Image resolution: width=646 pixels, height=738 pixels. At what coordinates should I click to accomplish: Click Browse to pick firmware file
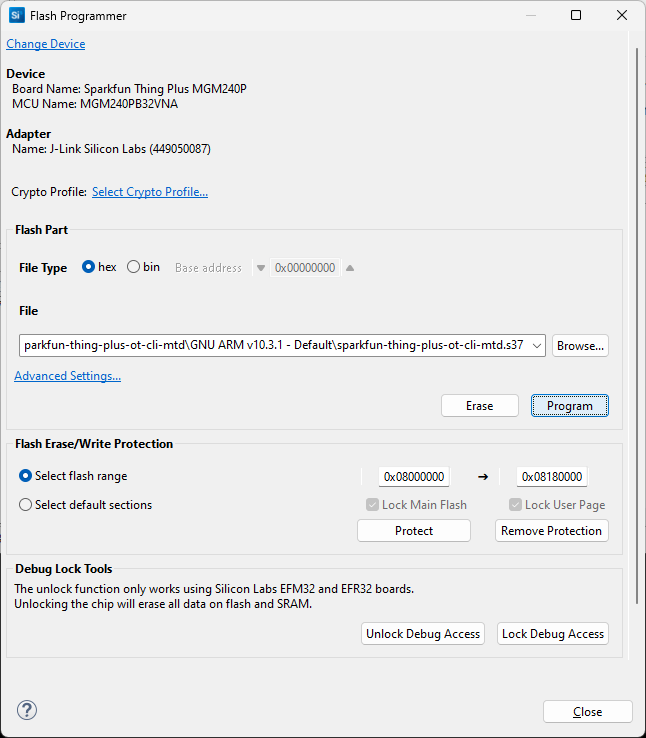tap(580, 346)
